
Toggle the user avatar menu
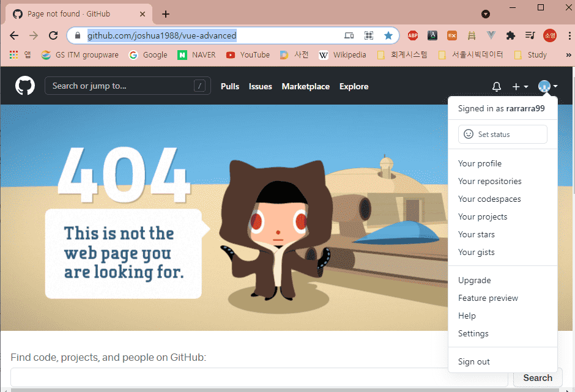tap(548, 87)
